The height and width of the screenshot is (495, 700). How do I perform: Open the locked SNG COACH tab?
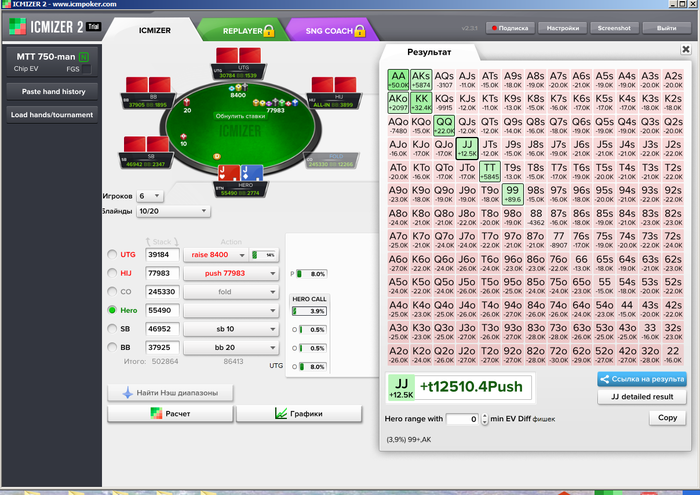[329, 31]
